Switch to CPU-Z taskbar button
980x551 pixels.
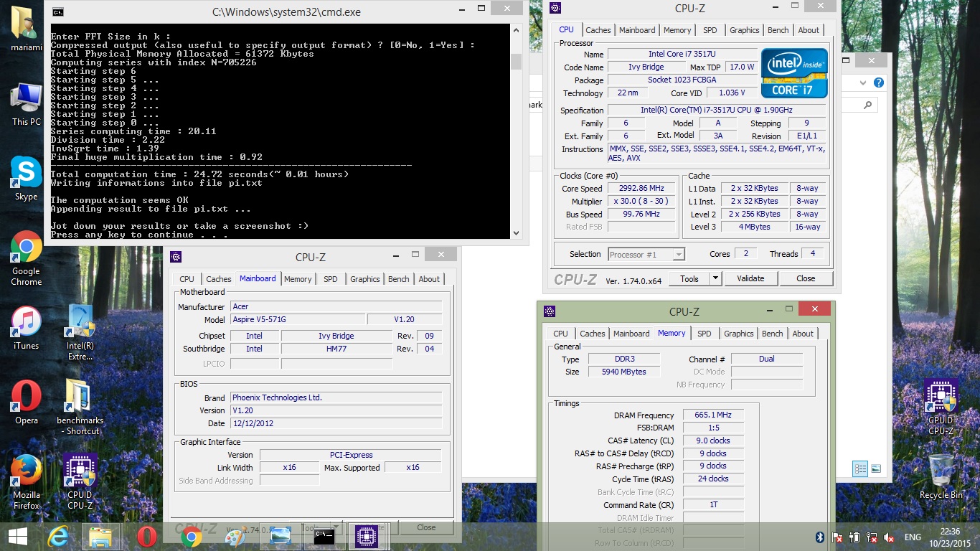(x=367, y=537)
